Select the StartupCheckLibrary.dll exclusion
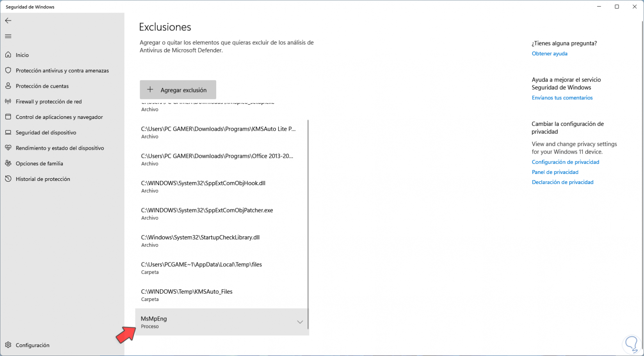 click(221, 241)
